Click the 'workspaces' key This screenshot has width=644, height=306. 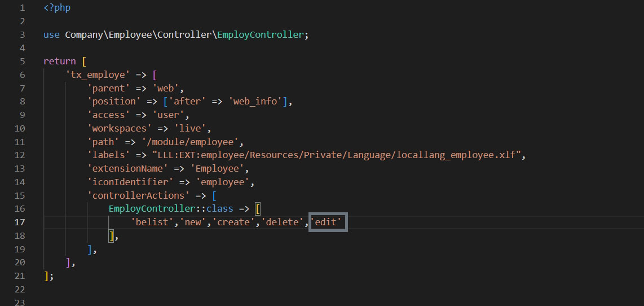120,129
